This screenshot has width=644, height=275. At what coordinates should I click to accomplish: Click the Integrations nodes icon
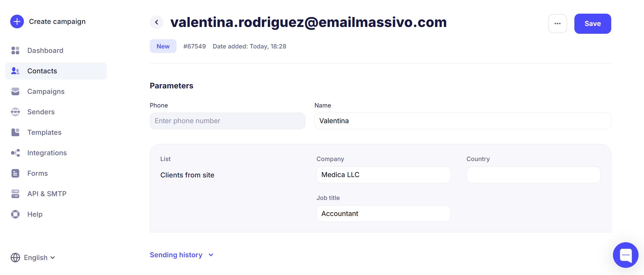coord(15,153)
